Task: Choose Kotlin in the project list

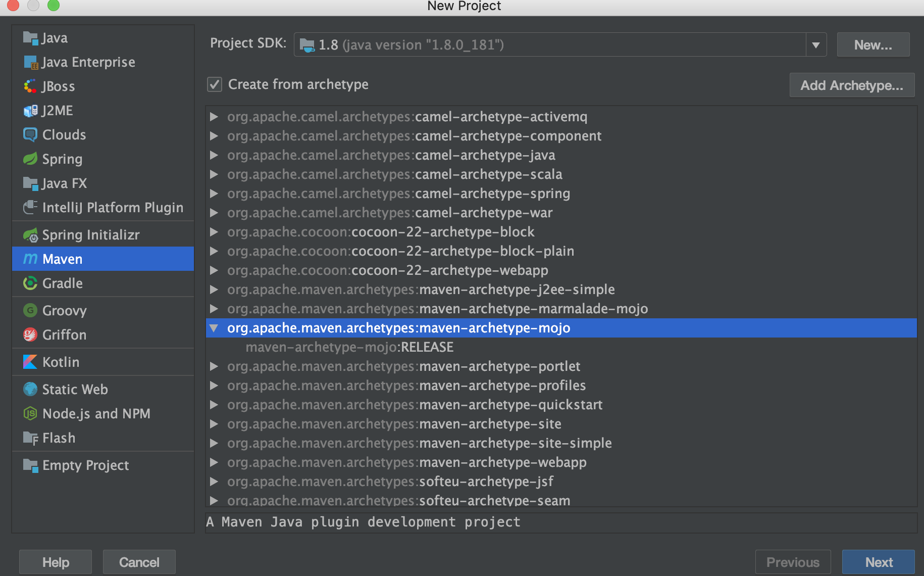Action: point(103,362)
